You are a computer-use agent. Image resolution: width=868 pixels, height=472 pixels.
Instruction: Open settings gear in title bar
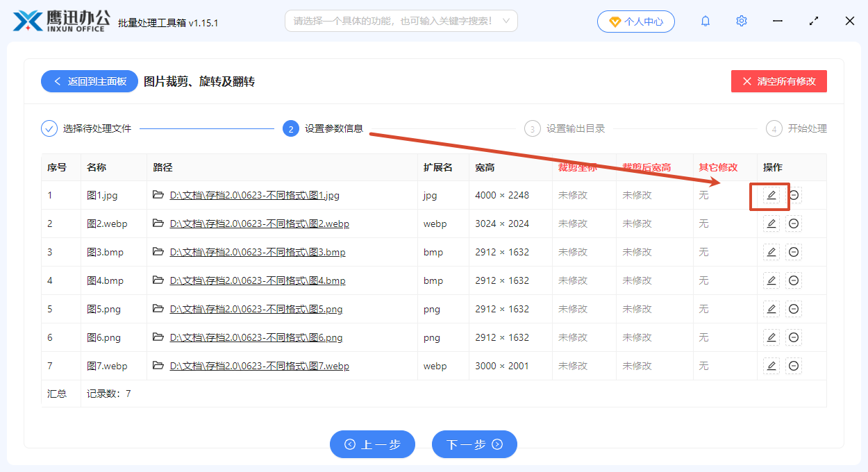click(x=742, y=21)
